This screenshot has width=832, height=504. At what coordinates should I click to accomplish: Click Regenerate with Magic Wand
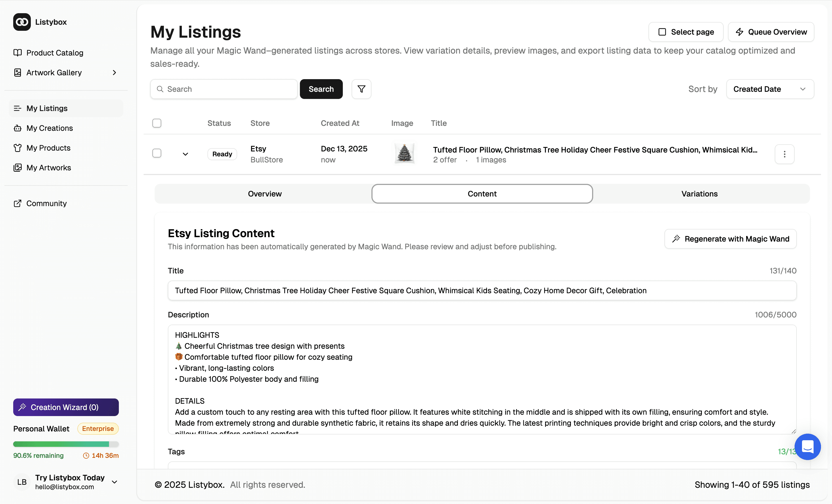(x=730, y=239)
